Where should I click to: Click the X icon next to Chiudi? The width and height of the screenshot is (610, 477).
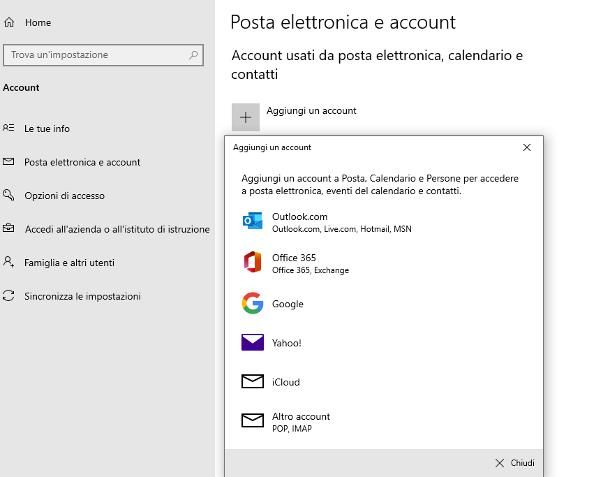point(500,463)
